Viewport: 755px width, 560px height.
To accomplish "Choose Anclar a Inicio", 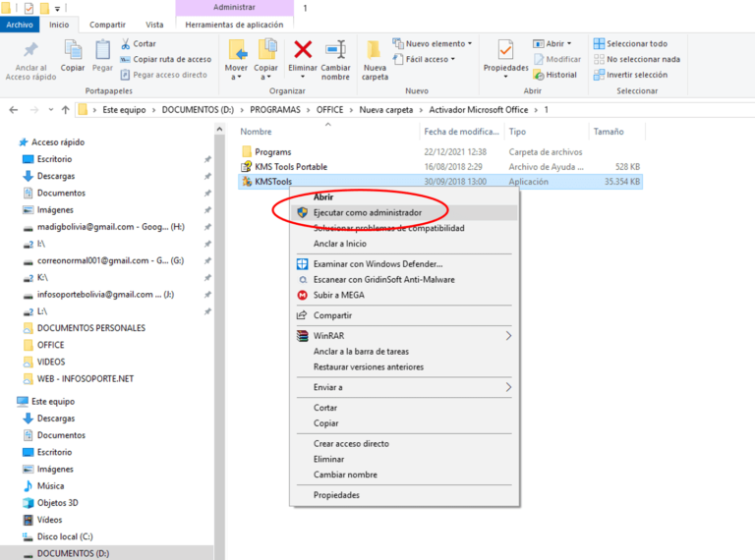I will [403, 244].
